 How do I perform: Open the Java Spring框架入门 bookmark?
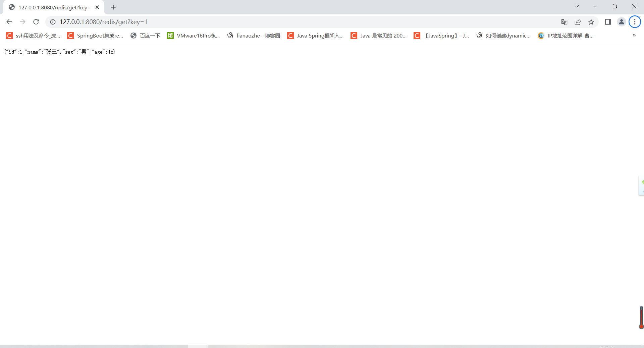[315, 36]
